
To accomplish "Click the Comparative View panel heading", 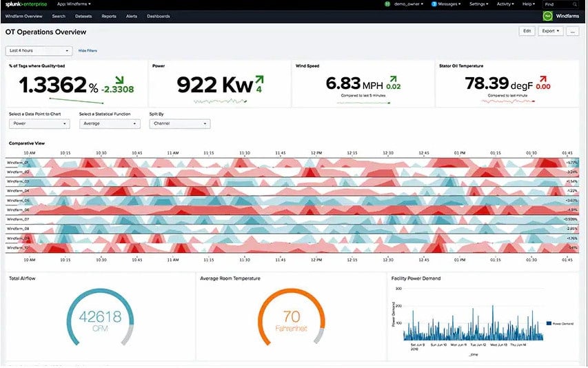I will point(27,143).
